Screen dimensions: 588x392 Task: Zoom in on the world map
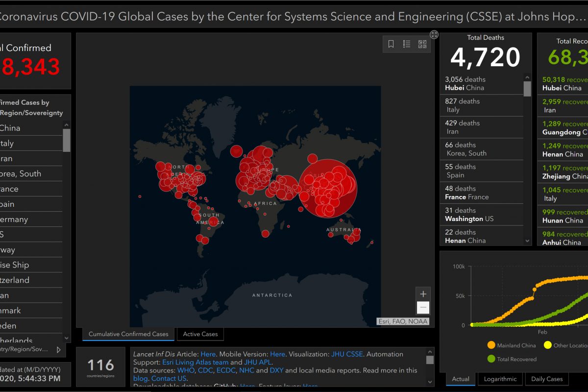pos(422,294)
